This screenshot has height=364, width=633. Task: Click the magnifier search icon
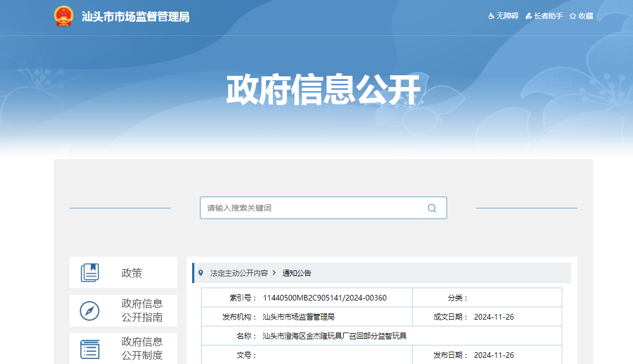[x=432, y=208]
